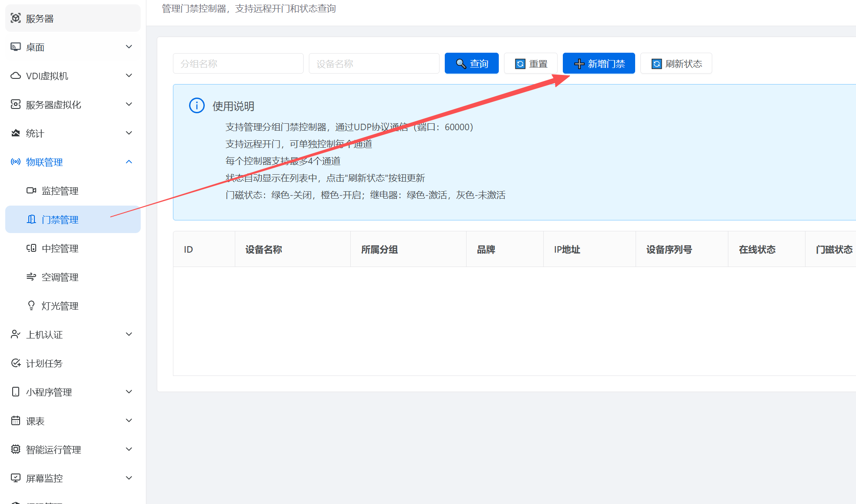Image resolution: width=856 pixels, height=504 pixels.
Task: Click the statistics chart icon
Action: pyautogui.click(x=16, y=133)
